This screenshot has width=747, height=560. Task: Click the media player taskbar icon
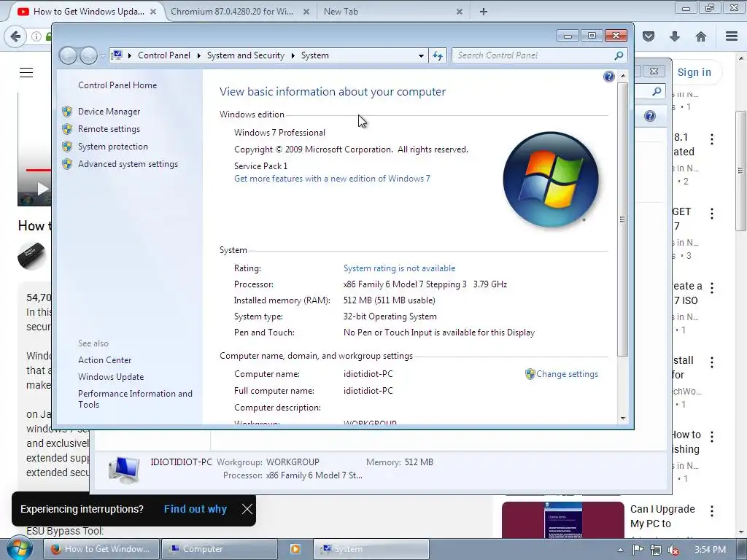[295, 549]
